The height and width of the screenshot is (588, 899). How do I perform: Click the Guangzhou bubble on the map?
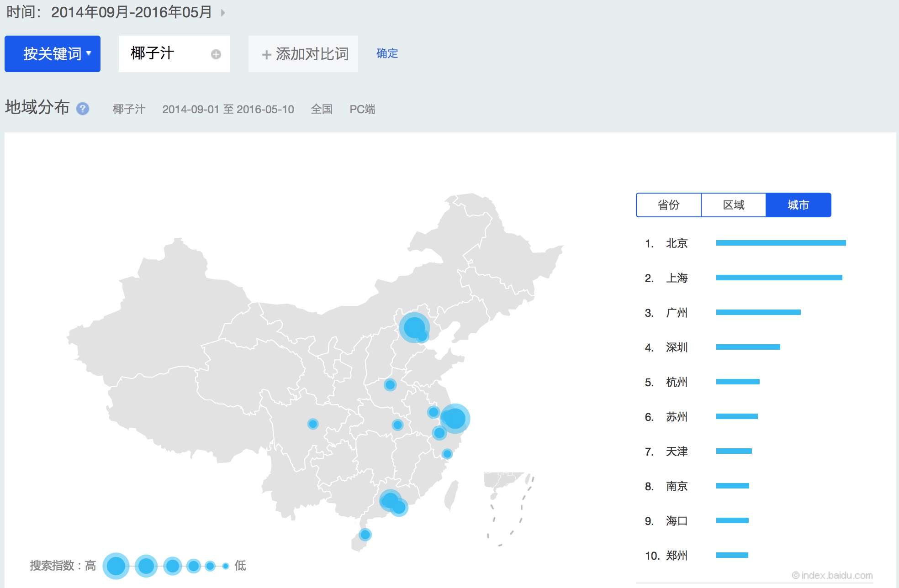click(x=389, y=500)
